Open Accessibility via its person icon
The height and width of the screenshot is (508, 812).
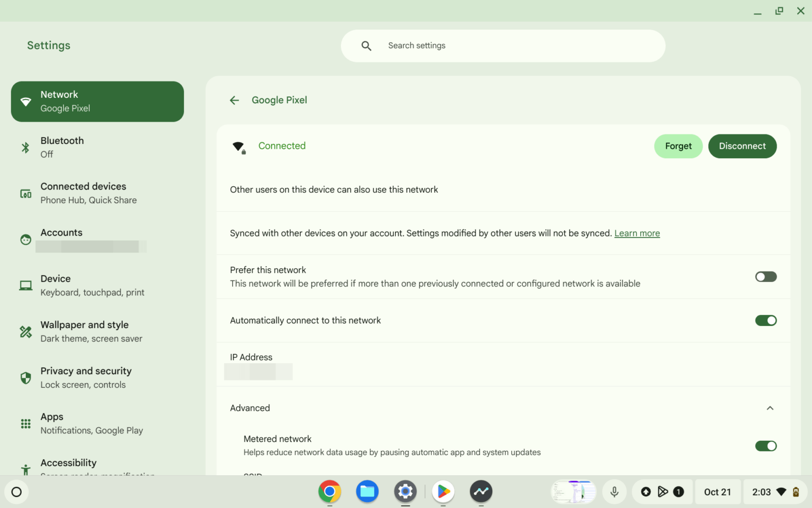[25, 469]
